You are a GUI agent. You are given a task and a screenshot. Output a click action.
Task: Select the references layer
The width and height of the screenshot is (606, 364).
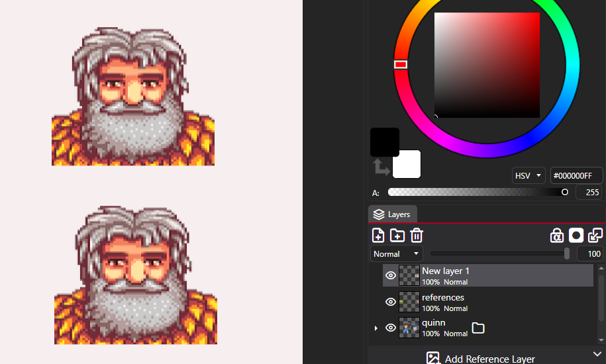487,302
